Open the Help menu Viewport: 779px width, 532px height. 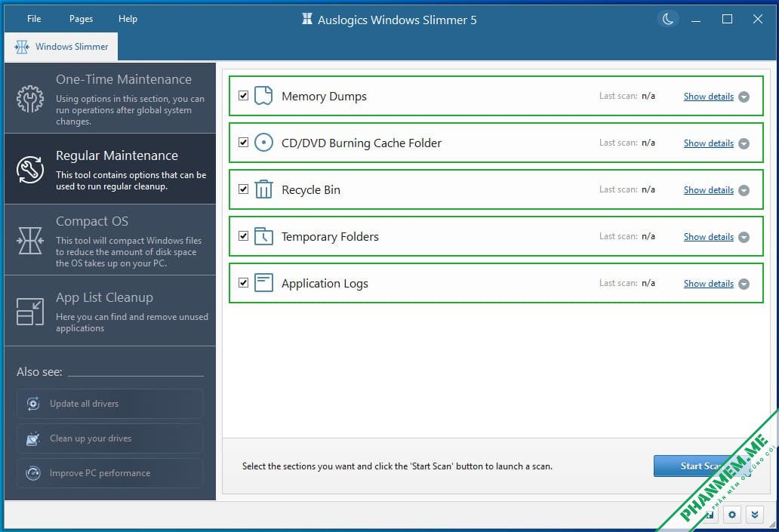[x=128, y=19]
